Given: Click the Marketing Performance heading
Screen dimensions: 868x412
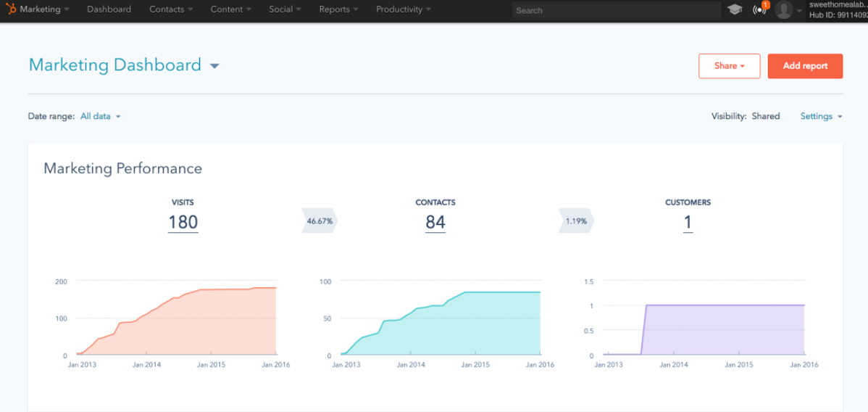Looking at the screenshot, I should 123,168.
